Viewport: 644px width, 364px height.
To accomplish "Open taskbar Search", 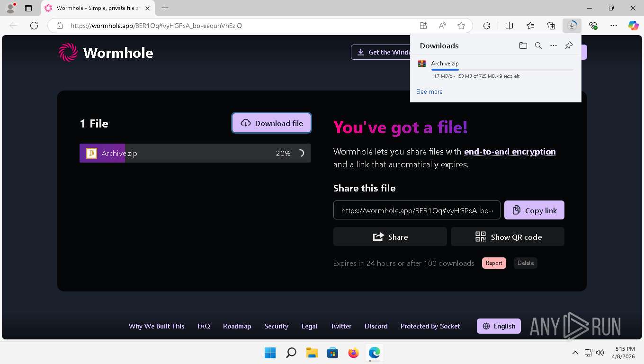I will click(x=291, y=353).
